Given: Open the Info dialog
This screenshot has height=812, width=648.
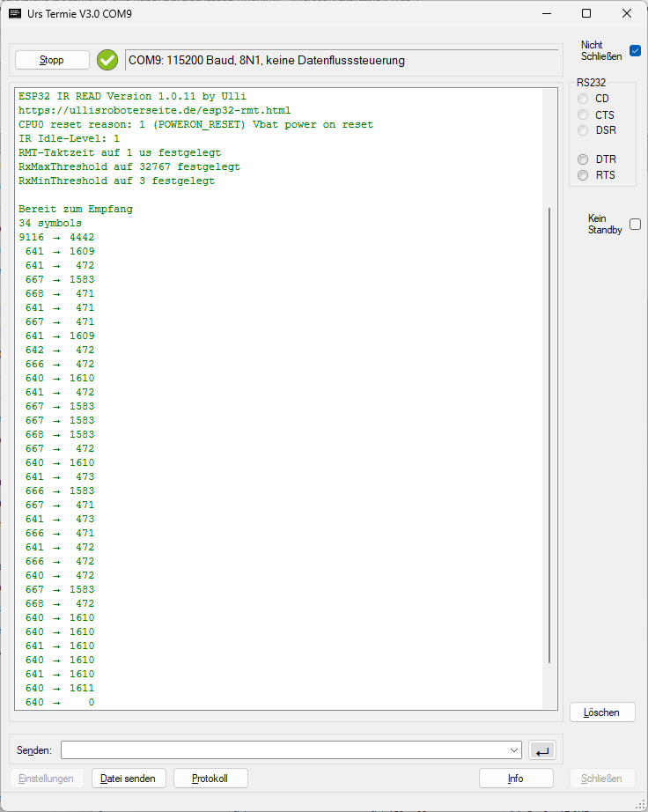Looking at the screenshot, I should point(516,779).
